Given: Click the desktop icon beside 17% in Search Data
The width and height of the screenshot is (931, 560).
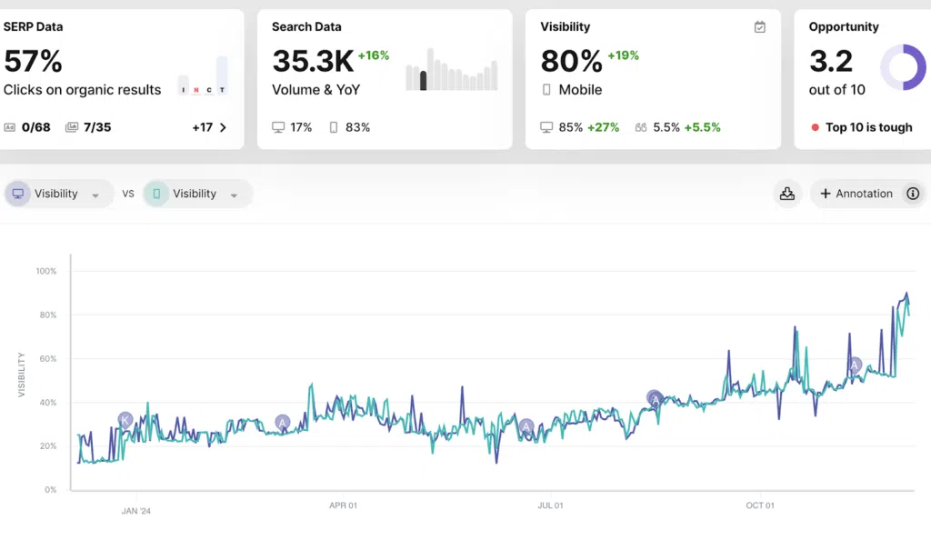Looking at the screenshot, I should coord(278,127).
